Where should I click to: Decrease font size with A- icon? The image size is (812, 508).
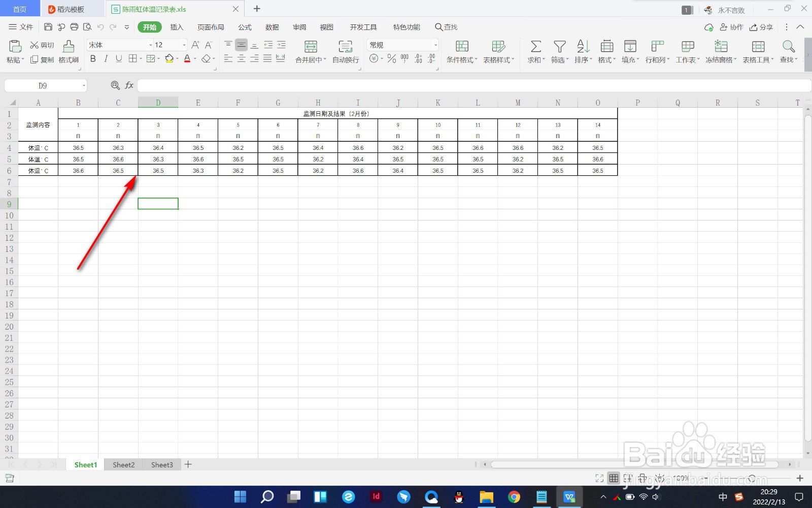pos(208,45)
